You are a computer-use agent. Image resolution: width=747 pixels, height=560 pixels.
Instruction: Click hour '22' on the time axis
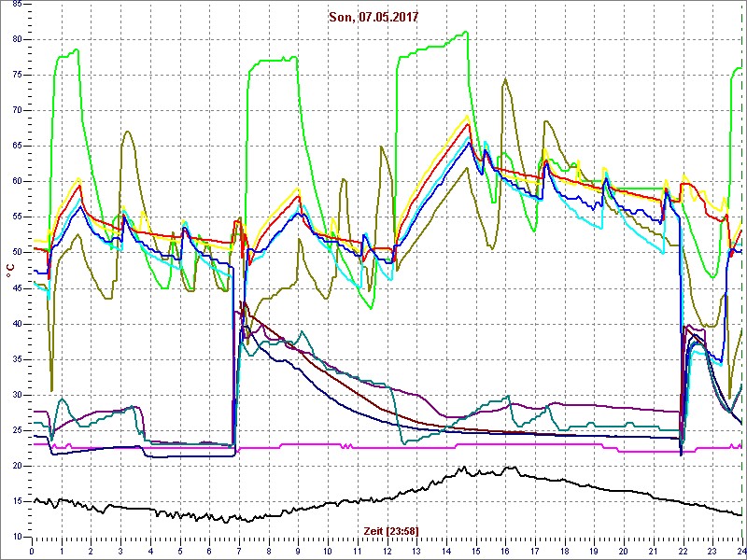[x=684, y=552]
